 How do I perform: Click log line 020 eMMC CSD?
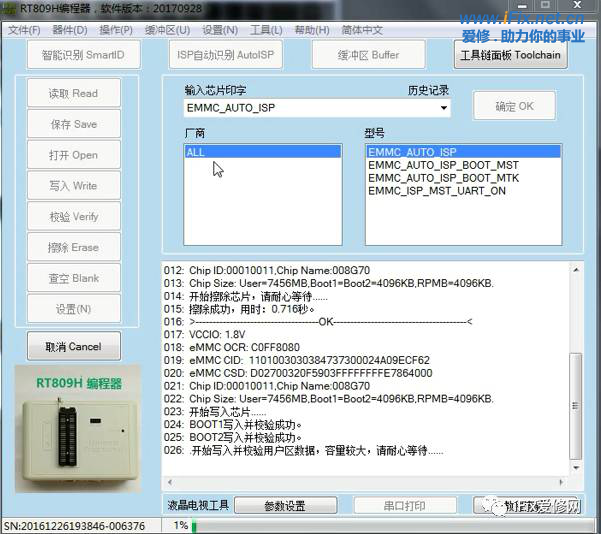point(298,373)
